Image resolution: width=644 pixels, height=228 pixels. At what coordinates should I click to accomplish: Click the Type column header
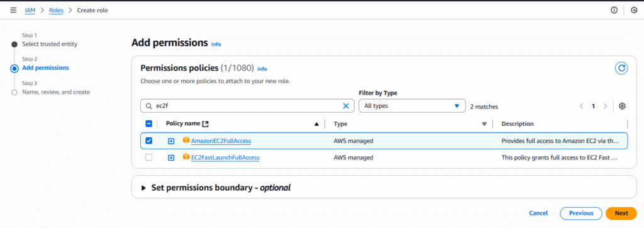tap(341, 123)
